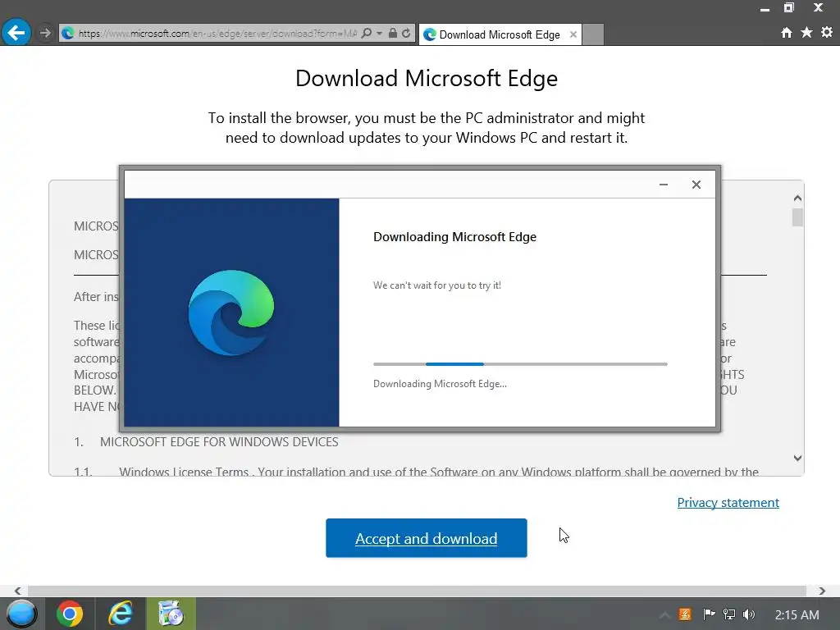Click the 'Download Microsoft Edge' page heading

point(427,78)
